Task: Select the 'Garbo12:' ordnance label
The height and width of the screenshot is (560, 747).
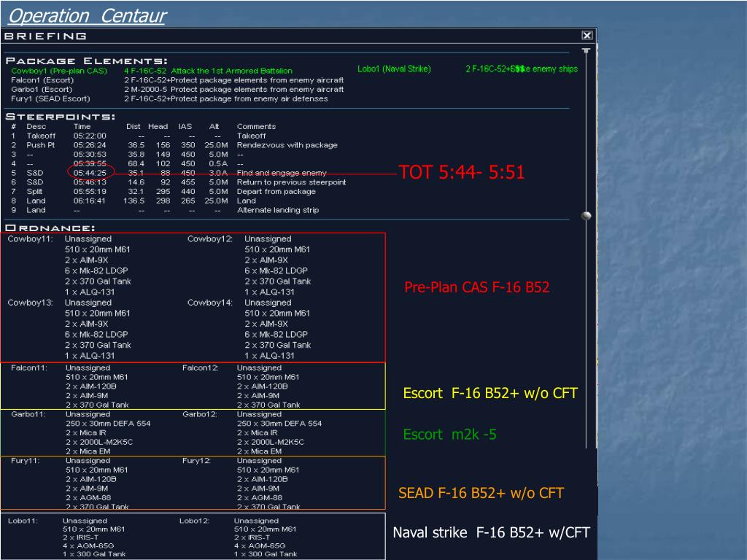Action: pos(200,414)
